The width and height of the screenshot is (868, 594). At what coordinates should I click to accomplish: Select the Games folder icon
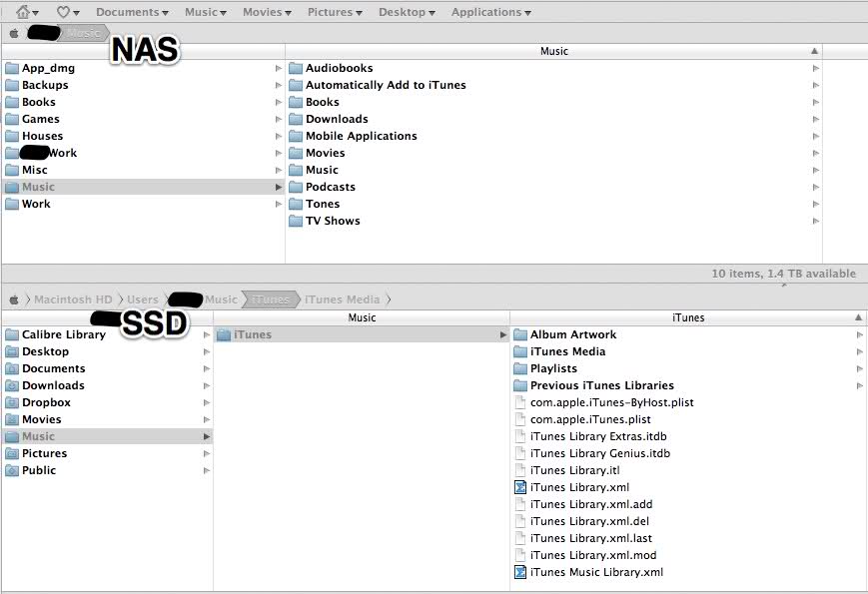click(x=12, y=119)
